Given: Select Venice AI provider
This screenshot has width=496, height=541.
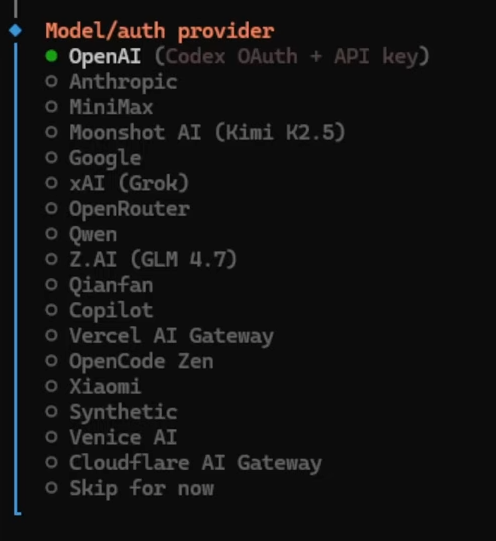Looking at the screenshot, I should [111, 437].
